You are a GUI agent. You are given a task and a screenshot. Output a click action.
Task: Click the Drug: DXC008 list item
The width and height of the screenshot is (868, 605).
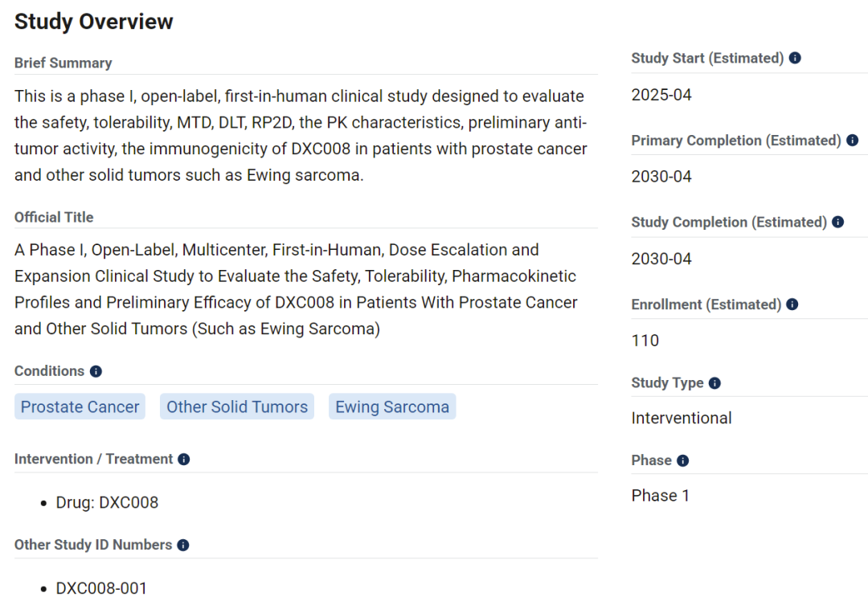pyautogui.click(x=107, y=503)
